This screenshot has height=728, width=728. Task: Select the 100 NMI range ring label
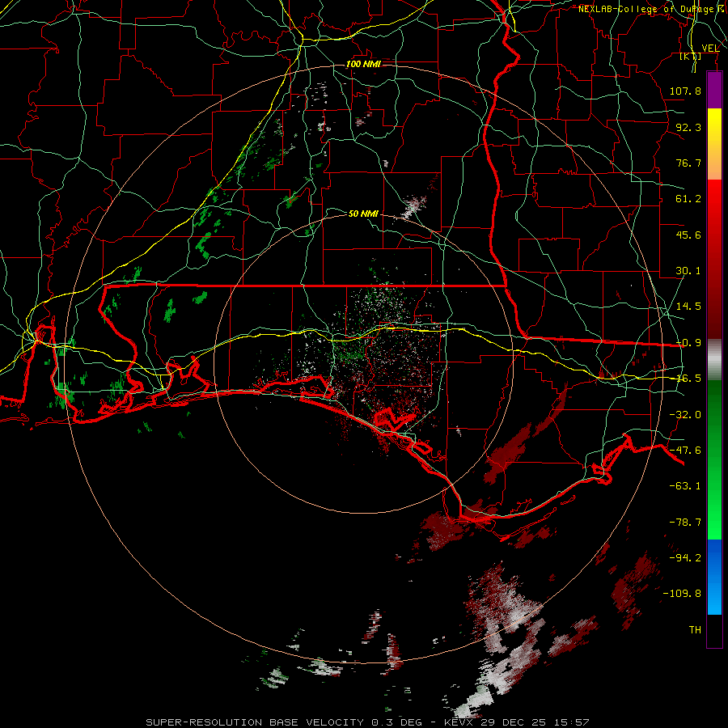[x=363, y=64]
